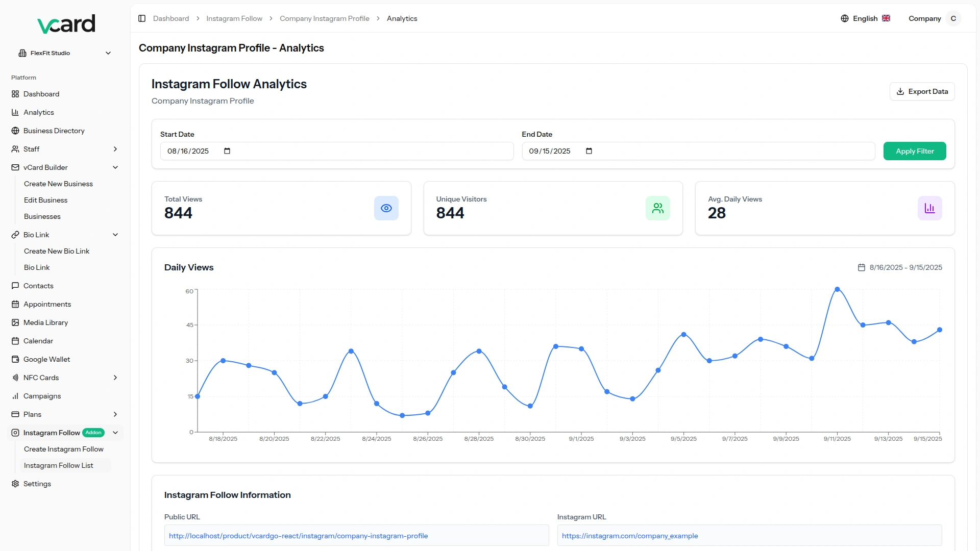Image resolution: width=980 pixels, height=551 pixels.
Task: Open the Company account menu
Action: point(935,18)
